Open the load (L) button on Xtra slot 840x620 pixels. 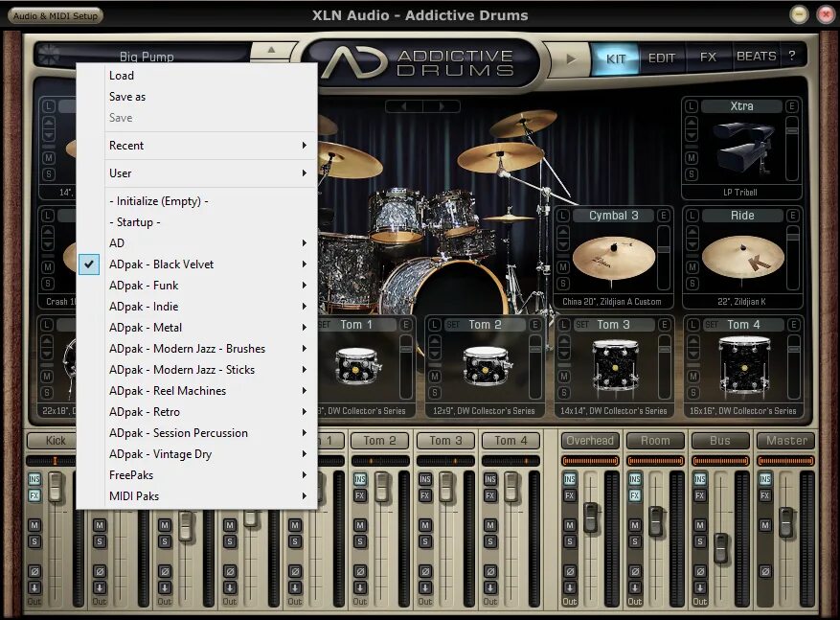(x=692, y=106)
